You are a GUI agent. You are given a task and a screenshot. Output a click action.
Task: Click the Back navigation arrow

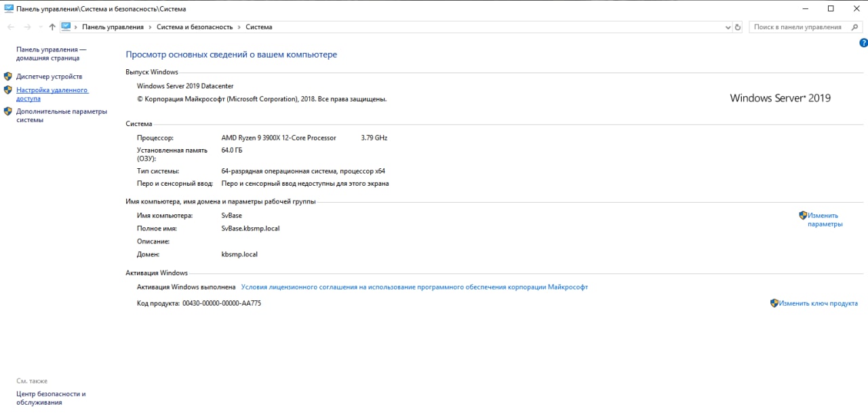pos(11,27)
